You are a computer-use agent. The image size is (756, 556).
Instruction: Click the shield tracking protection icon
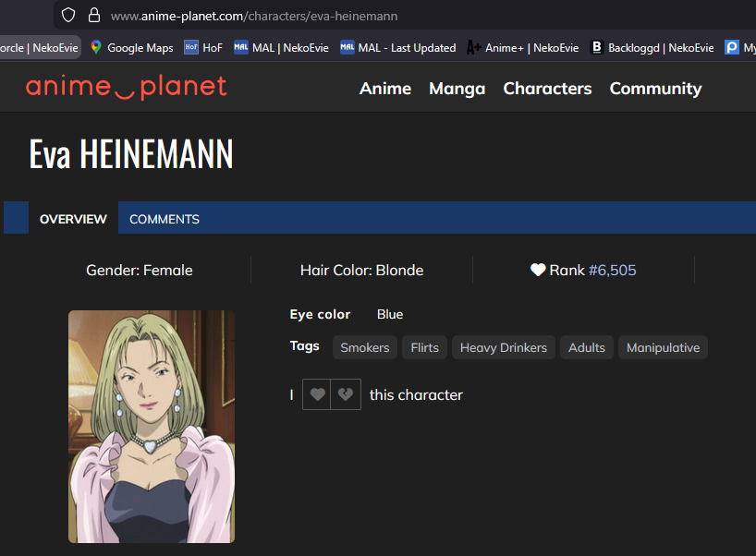pos(68,15)
